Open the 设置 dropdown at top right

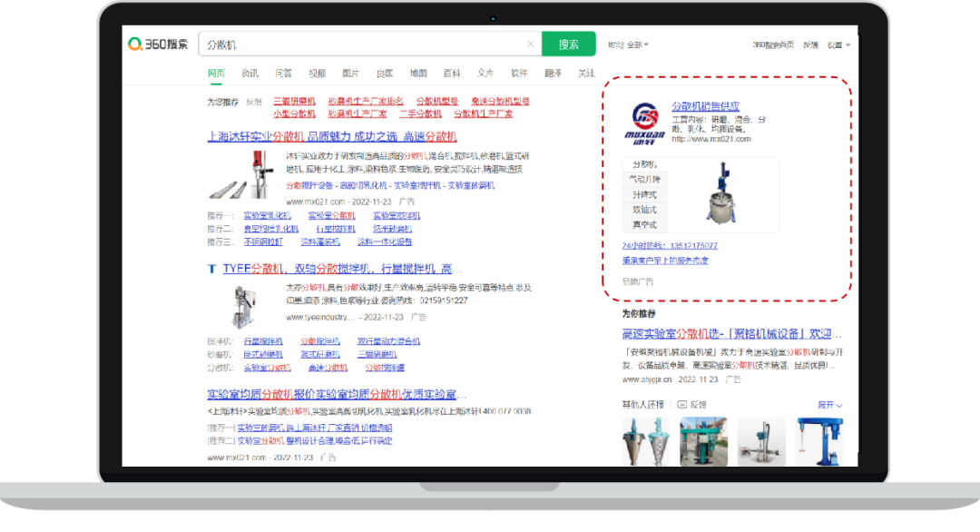838,45
